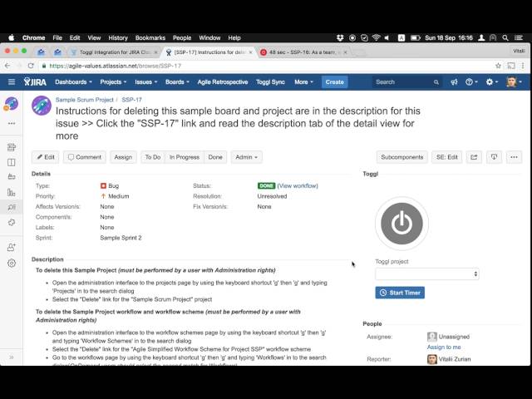Start the Toggl power timer button
Viewport: 532px width, 399px height.
pos(401,224)
